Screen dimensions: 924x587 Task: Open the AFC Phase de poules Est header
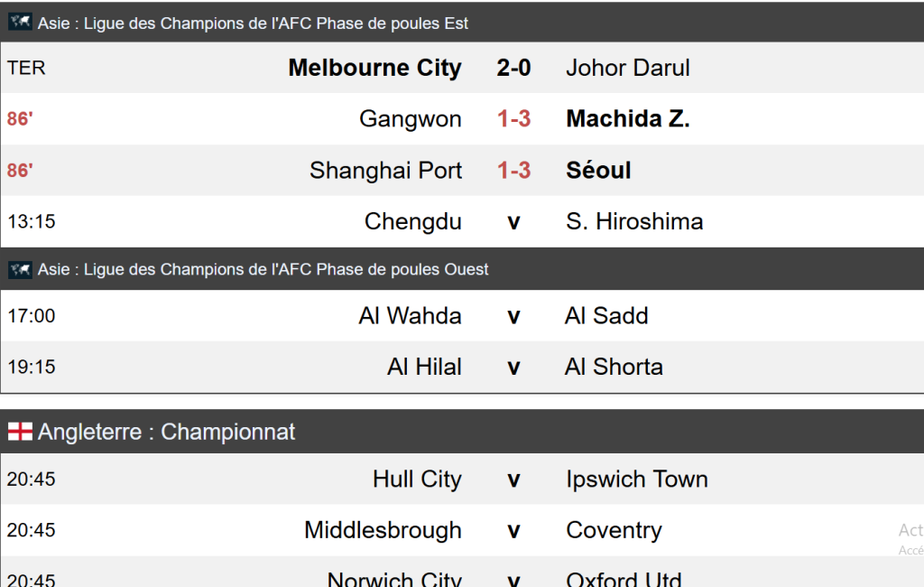point(253,23)
